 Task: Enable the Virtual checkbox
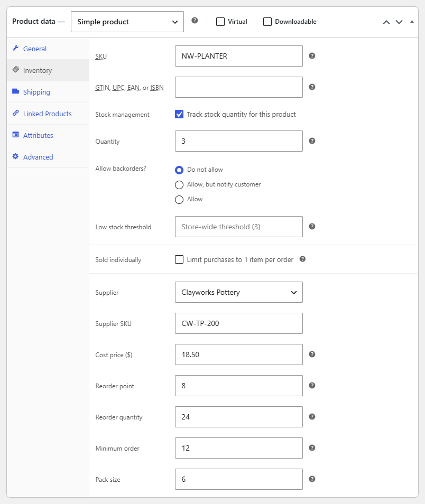(220, 22)
